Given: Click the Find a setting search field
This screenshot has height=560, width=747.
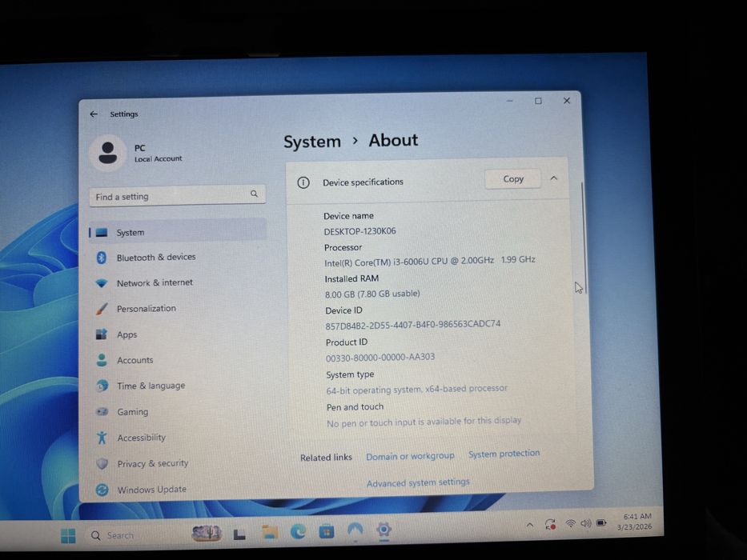Looking at the screenshot, I should (x=177, y=196).
